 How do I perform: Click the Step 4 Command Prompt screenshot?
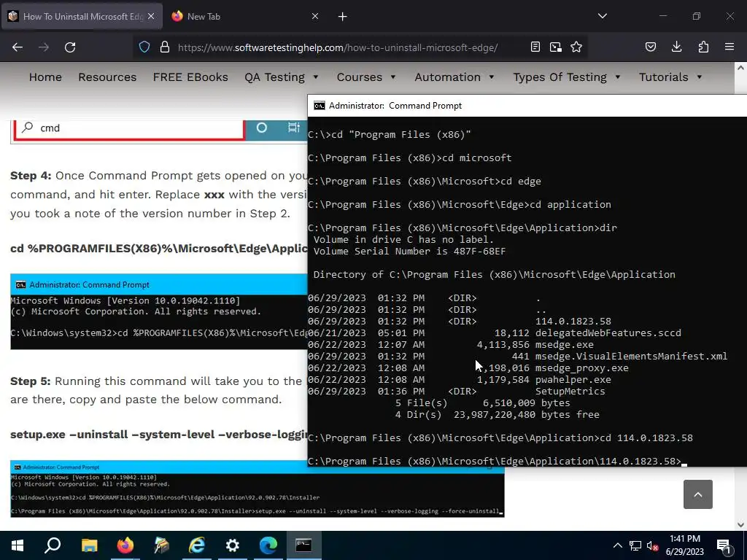click(x=158, y=311)
